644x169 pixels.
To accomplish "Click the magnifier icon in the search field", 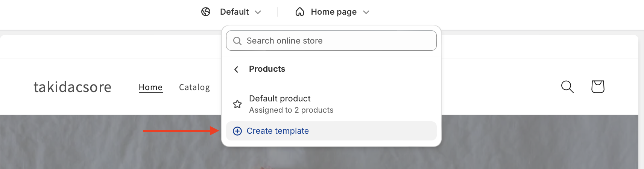I will pos(237,41).
